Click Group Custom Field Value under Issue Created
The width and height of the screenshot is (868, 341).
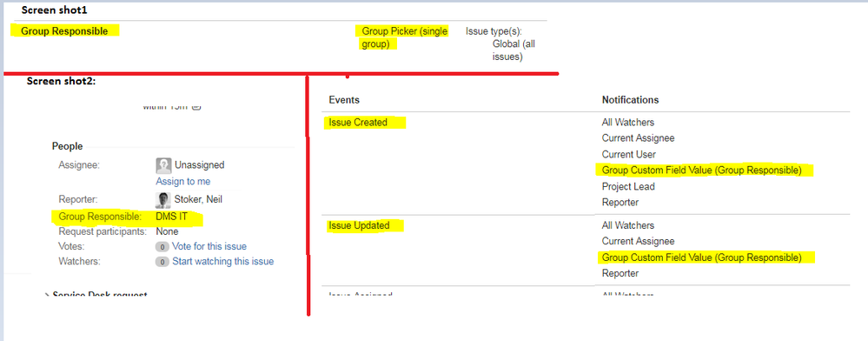pyautogui.click(x=701, y=170)
